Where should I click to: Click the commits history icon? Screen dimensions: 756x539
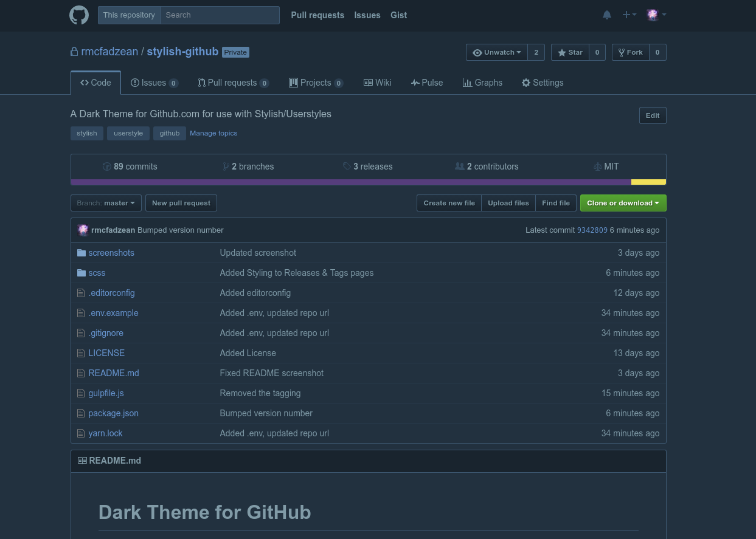tap(107, 167)
